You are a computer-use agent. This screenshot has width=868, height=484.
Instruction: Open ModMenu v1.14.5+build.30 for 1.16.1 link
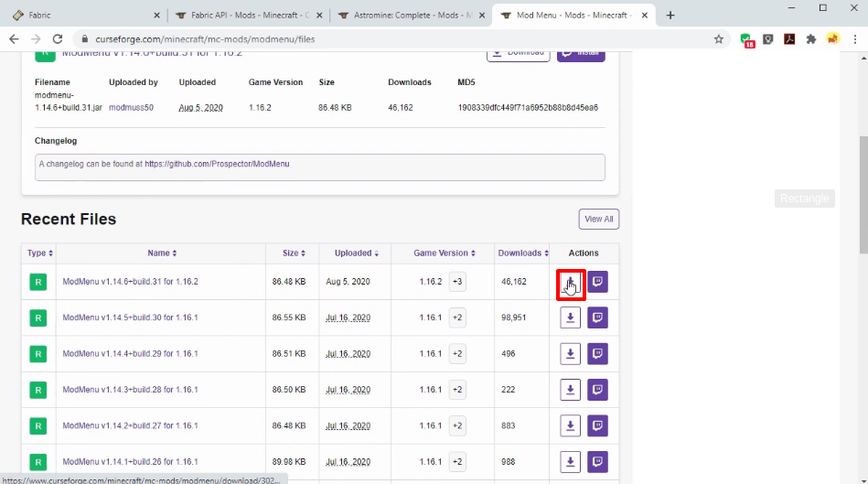point(130,317)
